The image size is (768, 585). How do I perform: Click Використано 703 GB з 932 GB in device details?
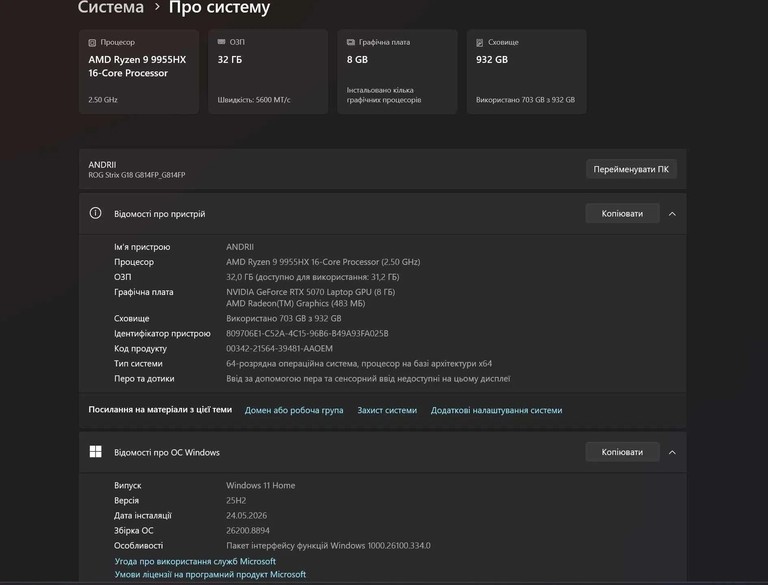284,318
